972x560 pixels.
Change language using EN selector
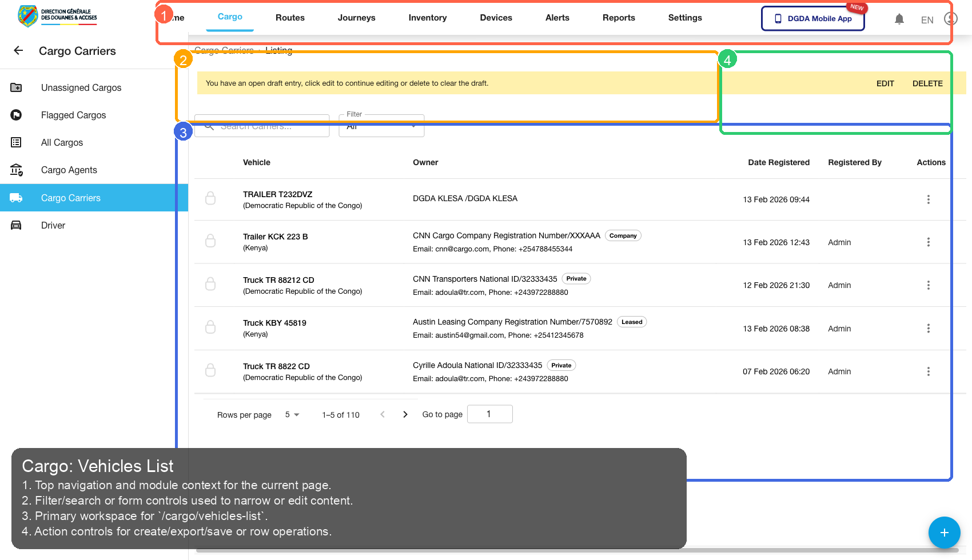pyautogui.click(x=927, y=20)
